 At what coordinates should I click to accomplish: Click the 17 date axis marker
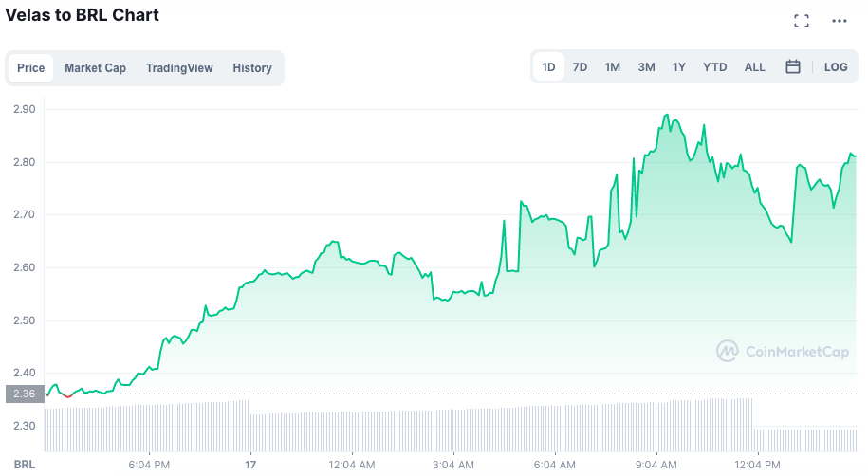[250, 465]
